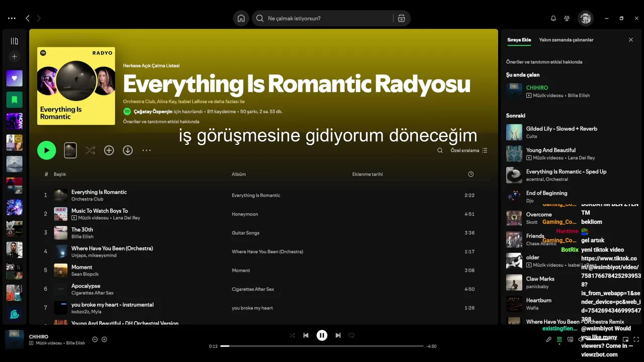Click the playlist preview thumbnail button

tap(70, 150)
